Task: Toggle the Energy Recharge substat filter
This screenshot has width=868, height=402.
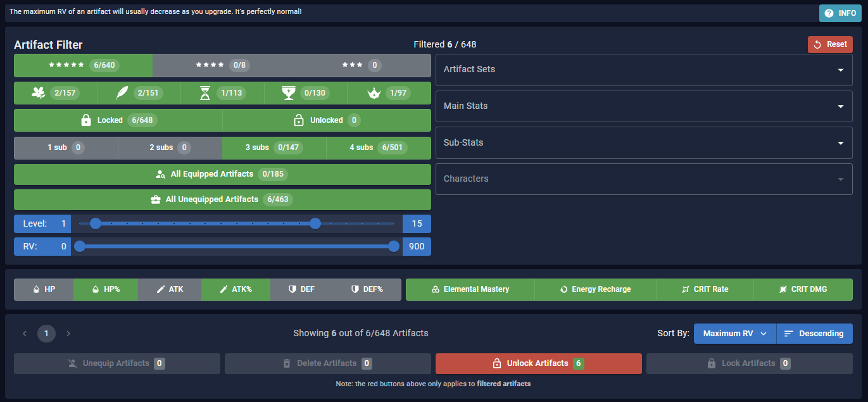Action: tap(595, 289)
